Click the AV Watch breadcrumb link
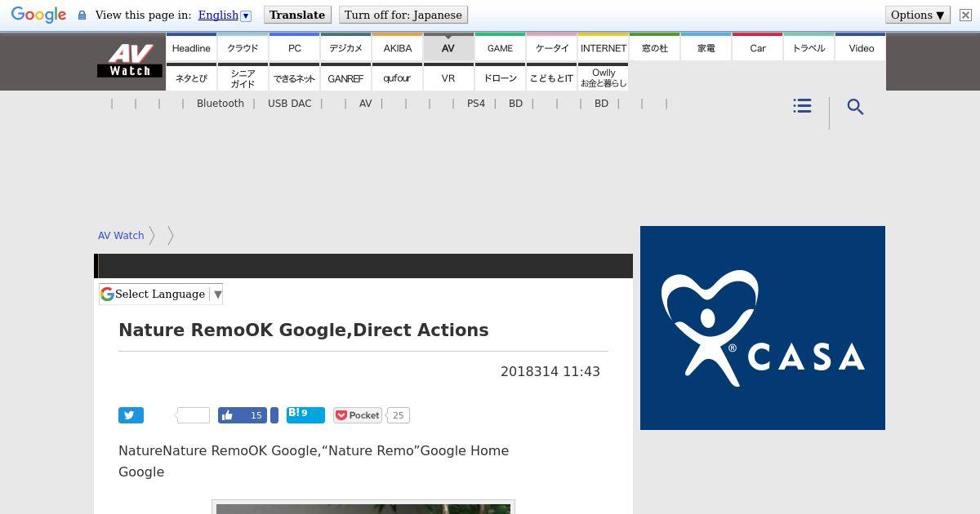The width and height of the screenshot is (980, 514). click(x=121, y=235)
